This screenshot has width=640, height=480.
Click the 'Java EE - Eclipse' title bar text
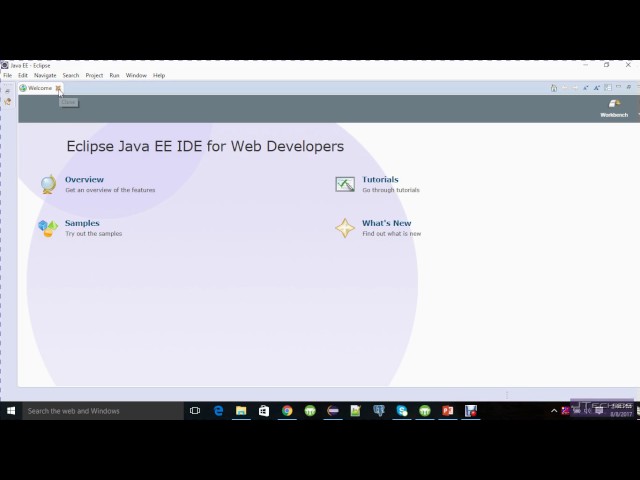(30, 65)
